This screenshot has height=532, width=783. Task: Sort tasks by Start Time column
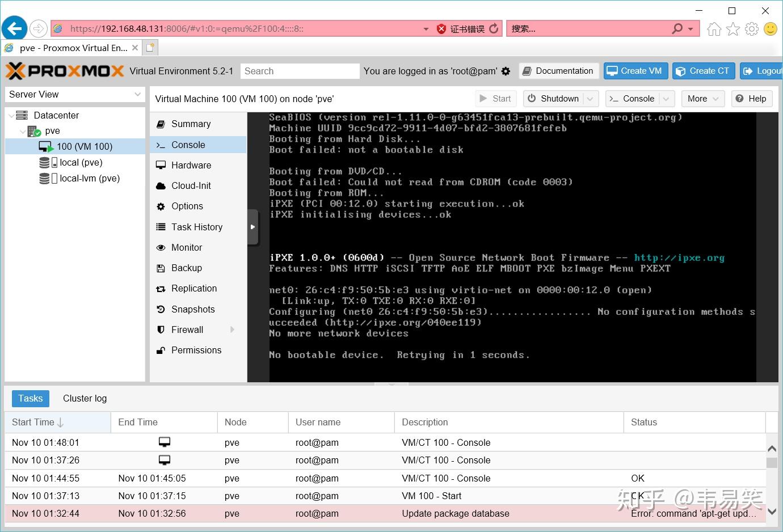(x=58, y=422)
